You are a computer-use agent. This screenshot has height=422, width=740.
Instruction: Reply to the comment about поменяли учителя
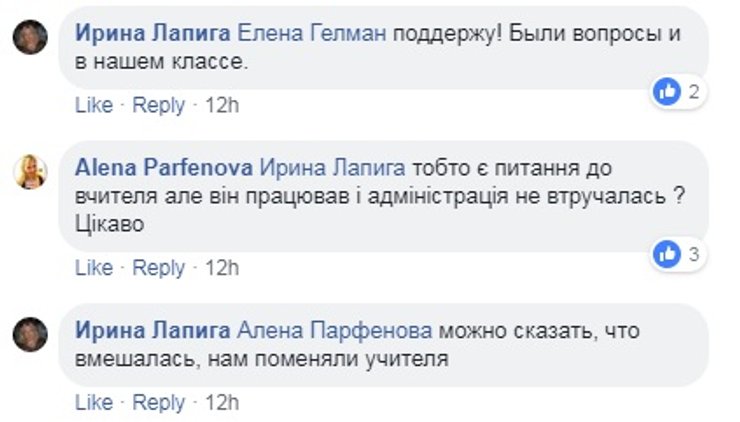[x=159, y=402]
